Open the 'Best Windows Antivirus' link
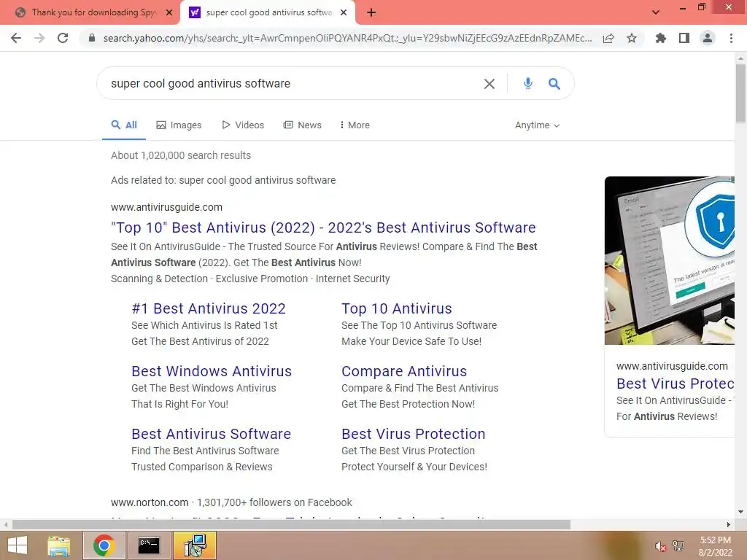 click(212, 371)
